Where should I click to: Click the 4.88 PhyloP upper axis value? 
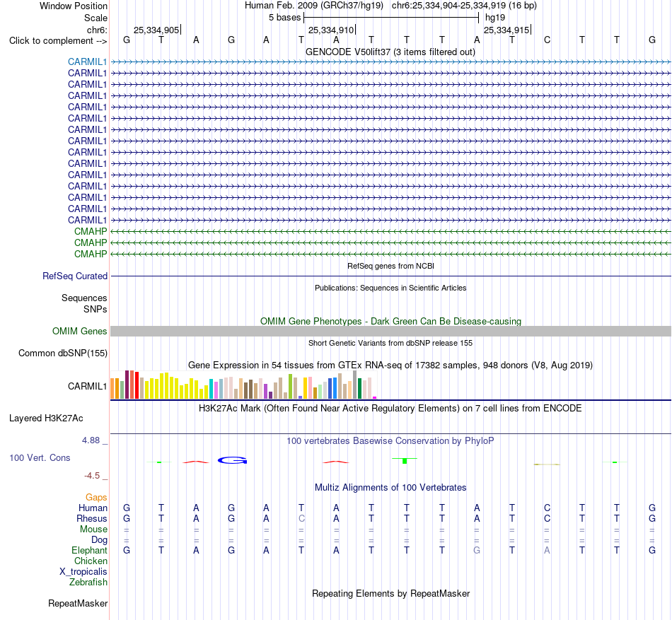pyautogui.click(x=91, y=440)
